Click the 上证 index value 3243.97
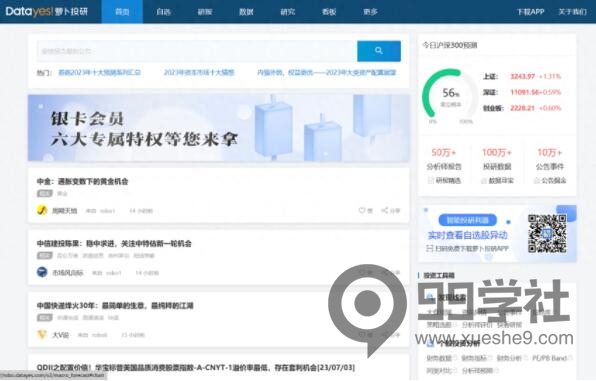The width and height of the screenshot is (596, 381). pyautogui.click(x=522, y=76)
